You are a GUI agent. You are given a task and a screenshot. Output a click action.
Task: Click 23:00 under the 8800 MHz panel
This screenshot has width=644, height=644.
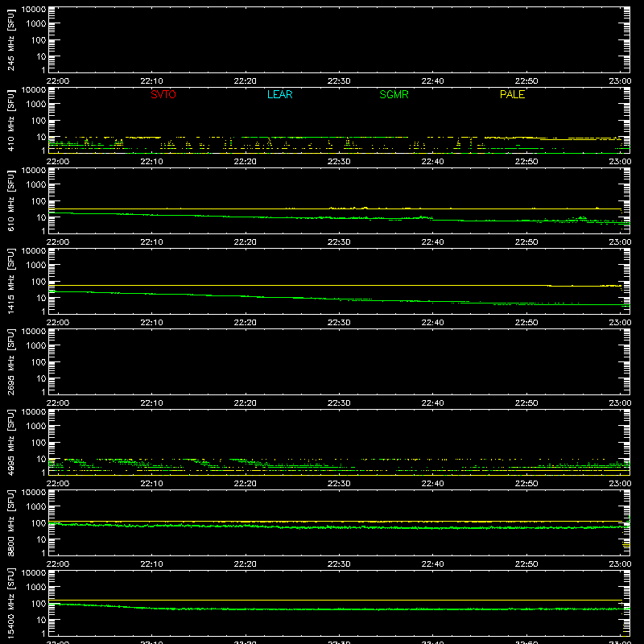pos(620,564)
